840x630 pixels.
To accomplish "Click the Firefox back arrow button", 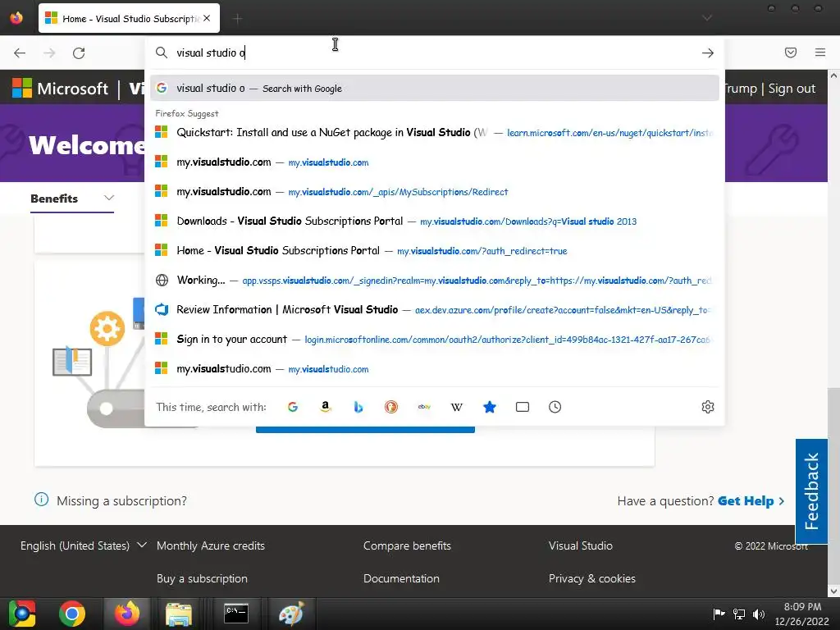I will (x=20, y=53).
